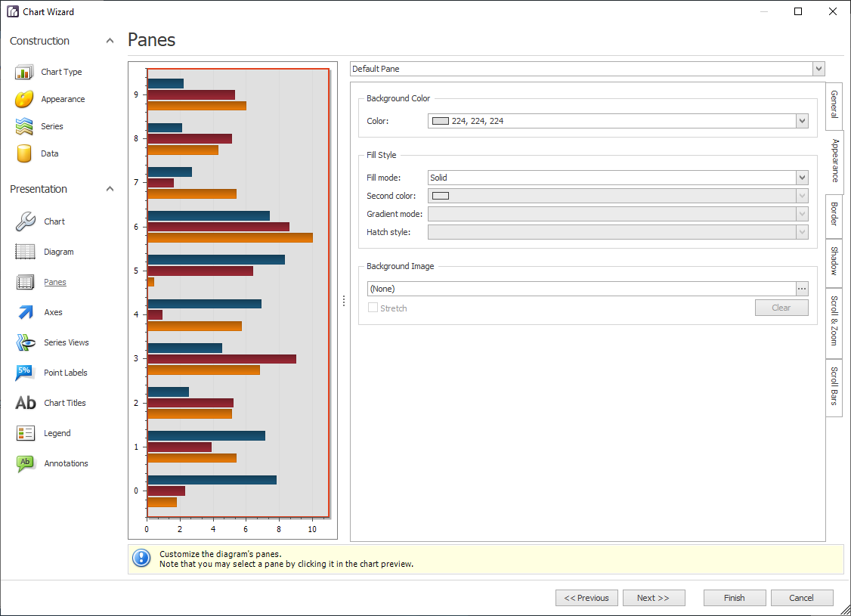Browse for a background image file
Image resolution: width=851 pixels, height=616 pixels.
802,288
